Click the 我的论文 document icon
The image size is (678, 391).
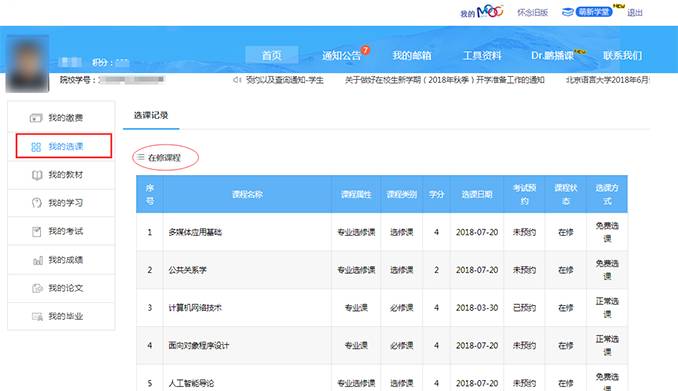37,288
